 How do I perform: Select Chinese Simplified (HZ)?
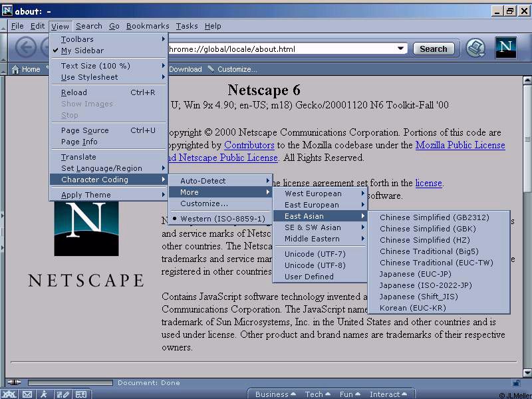(x=439, y=240)
